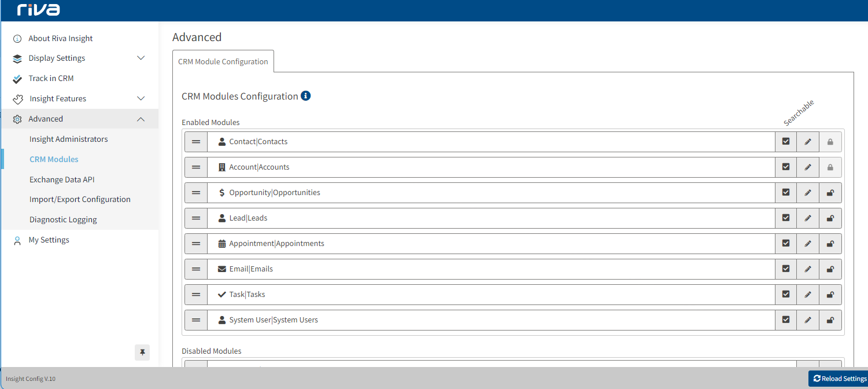Click the Enabled Modules heading
Image resolution: width=868 pixels, height=389 pixels.
(x=210, y=122)
